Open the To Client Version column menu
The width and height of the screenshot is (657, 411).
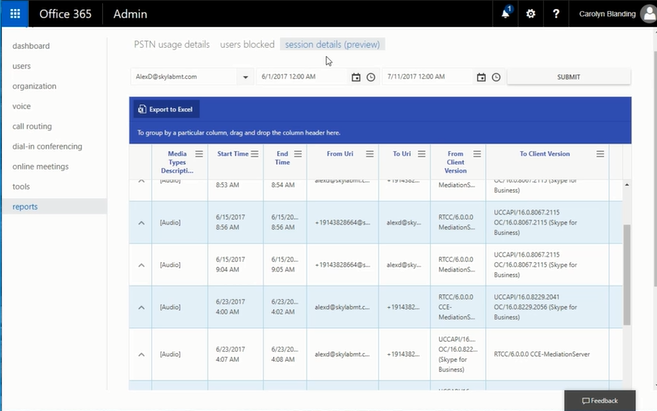tap(600, 154)
